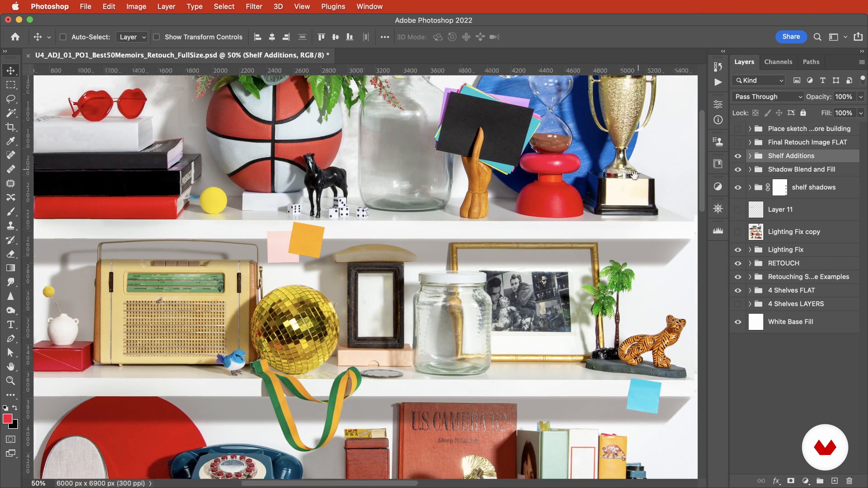Click the red foreground color swatch
This screenshot has width=868, height=488.
7,419
